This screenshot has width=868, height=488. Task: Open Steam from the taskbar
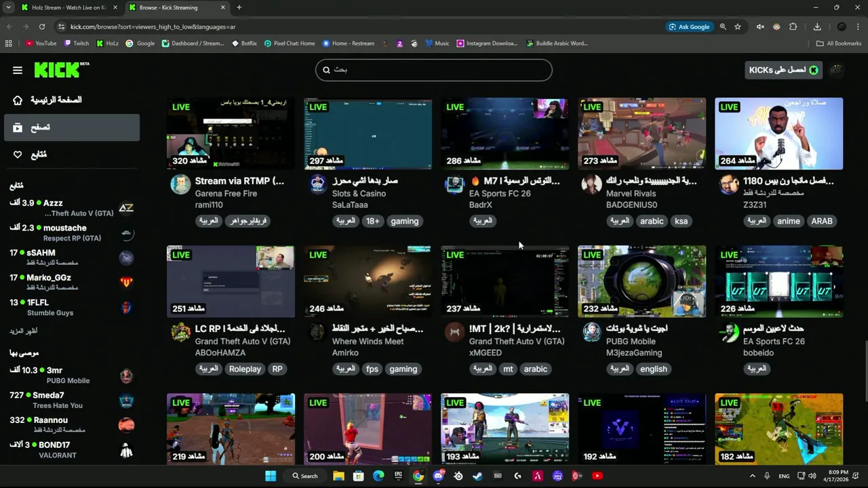[477, 476]
